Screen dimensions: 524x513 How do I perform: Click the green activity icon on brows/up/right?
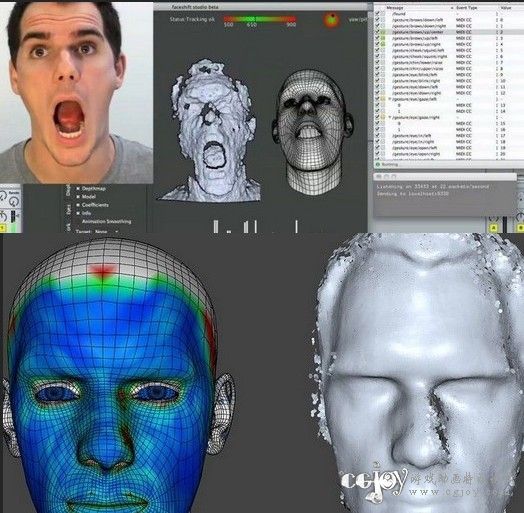click(383, 44)
